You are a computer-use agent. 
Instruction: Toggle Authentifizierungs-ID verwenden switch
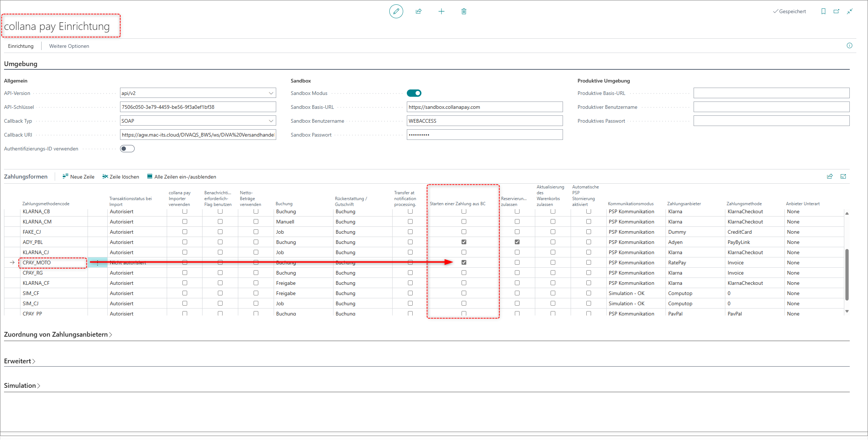pyautogui.click(x=127, y=149)
